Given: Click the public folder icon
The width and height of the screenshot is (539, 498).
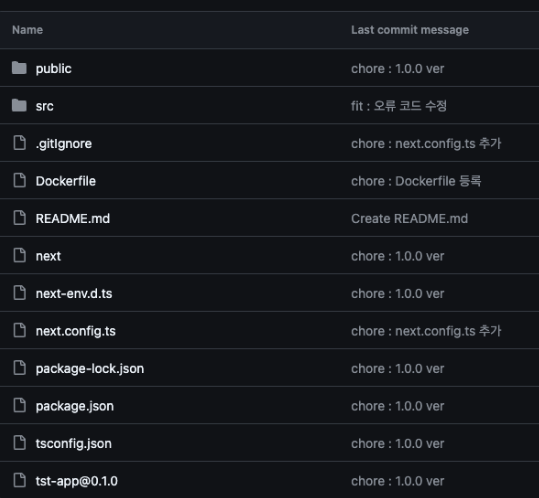Looking at the screenshot, I should [19, 68].
